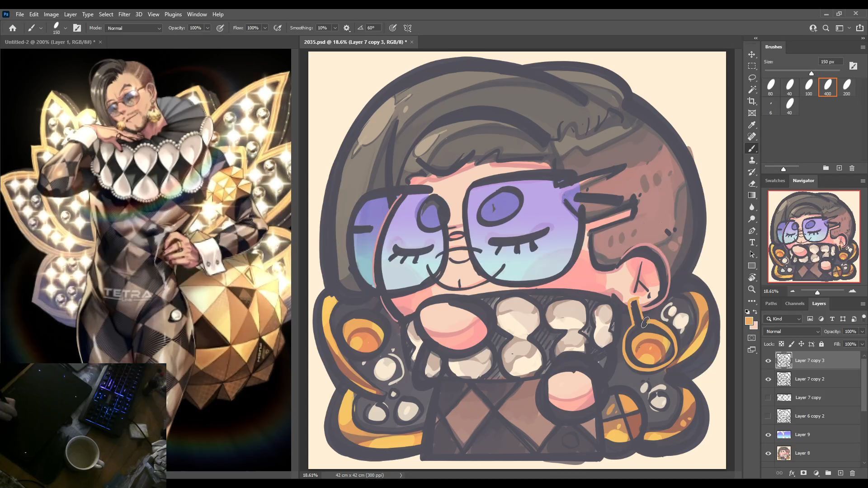Select the 400 brush preset
Screen dimensions: 868x488
(827, 87)
